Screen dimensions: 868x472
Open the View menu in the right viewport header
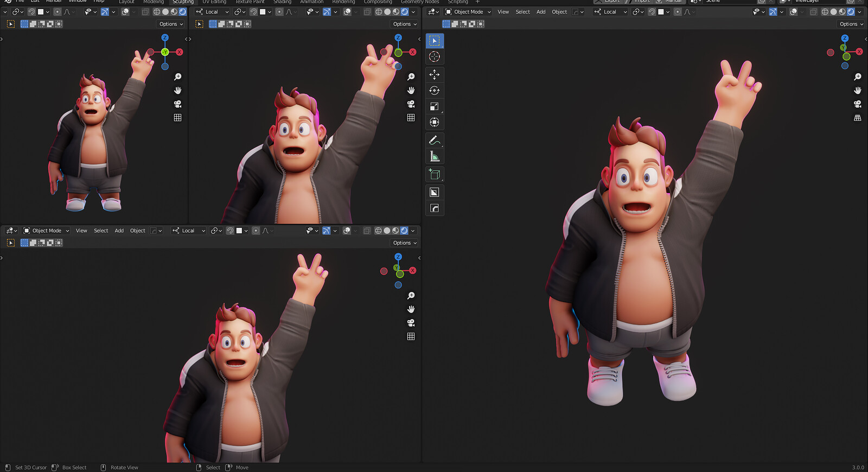[x=503, y=12]
